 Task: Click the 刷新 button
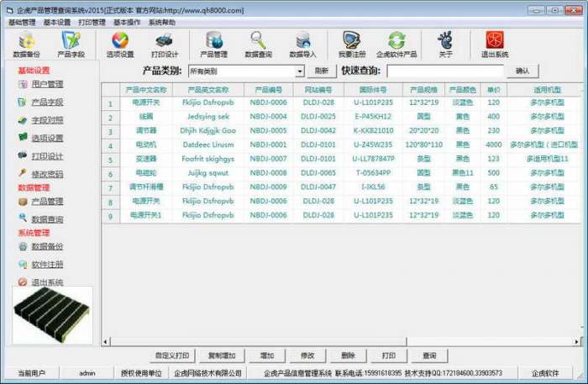coord(322,71)
